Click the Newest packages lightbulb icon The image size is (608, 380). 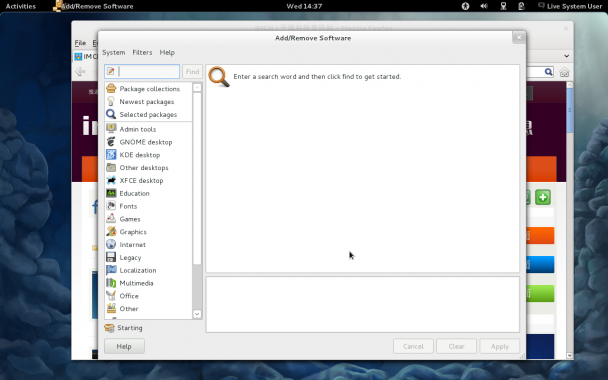pos(111,101)
